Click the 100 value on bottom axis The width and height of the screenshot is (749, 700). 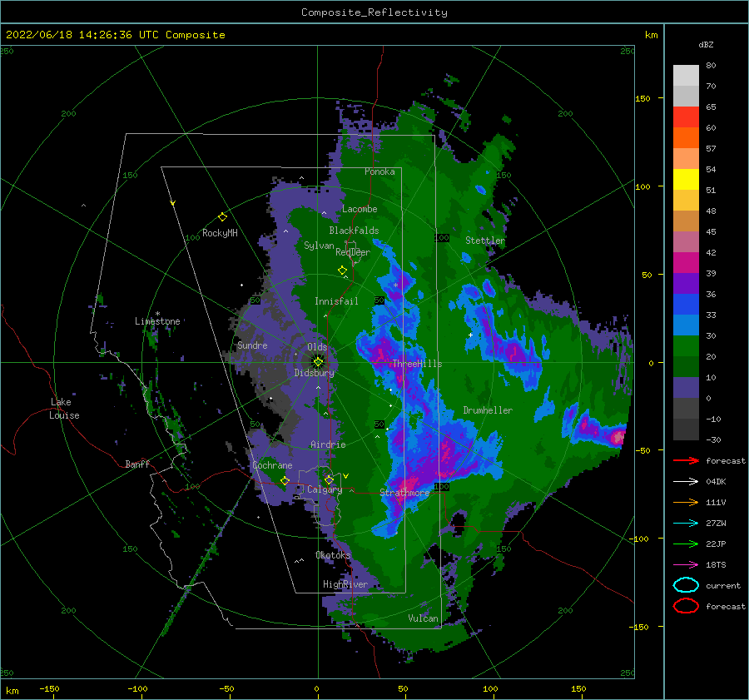point(490,688)
